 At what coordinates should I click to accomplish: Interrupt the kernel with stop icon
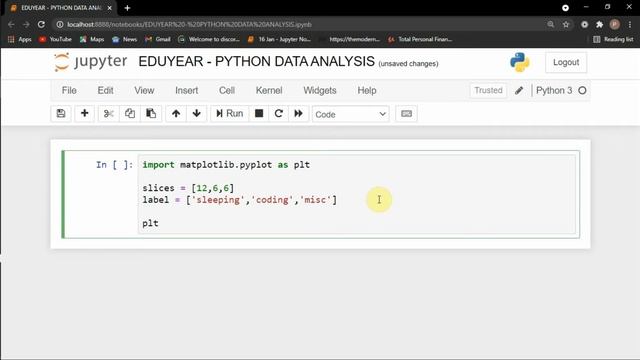(x=259, y=113)
